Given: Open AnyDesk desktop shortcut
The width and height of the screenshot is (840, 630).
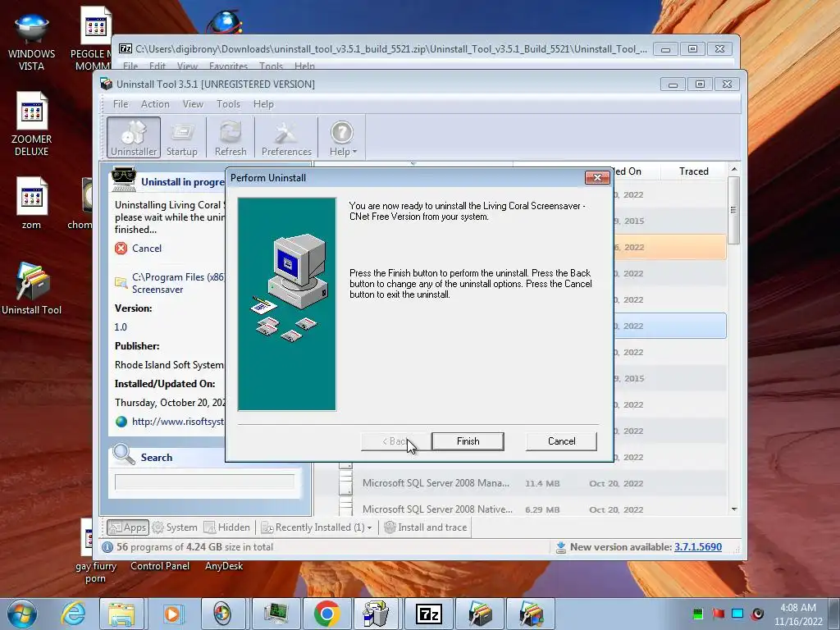Looking at the screenshot, I should pyautogui.click(x=224, y=566).
